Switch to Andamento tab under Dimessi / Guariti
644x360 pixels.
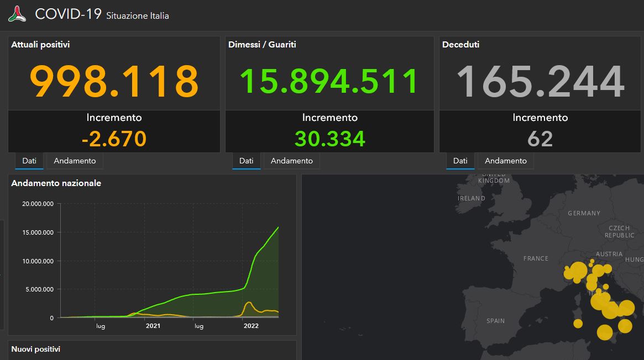(x=292, y=161)
